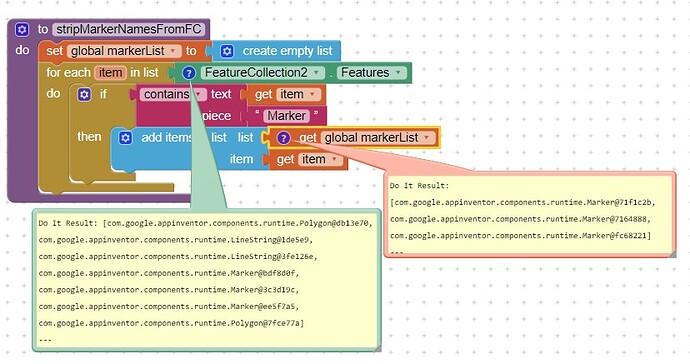Screen dimensions: 690x364
Task: Edit the Marker text string value
Action: (x=286, y=116)
